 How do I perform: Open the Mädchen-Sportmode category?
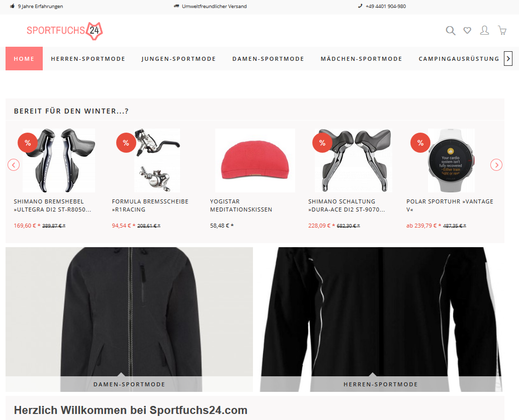(x=362, y=59)
